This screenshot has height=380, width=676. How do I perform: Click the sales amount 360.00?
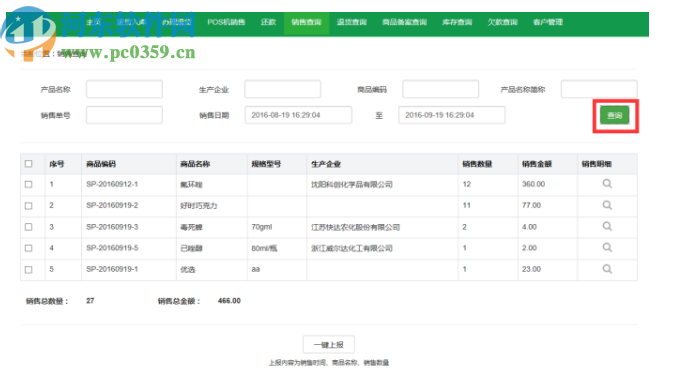pos(533,184)
